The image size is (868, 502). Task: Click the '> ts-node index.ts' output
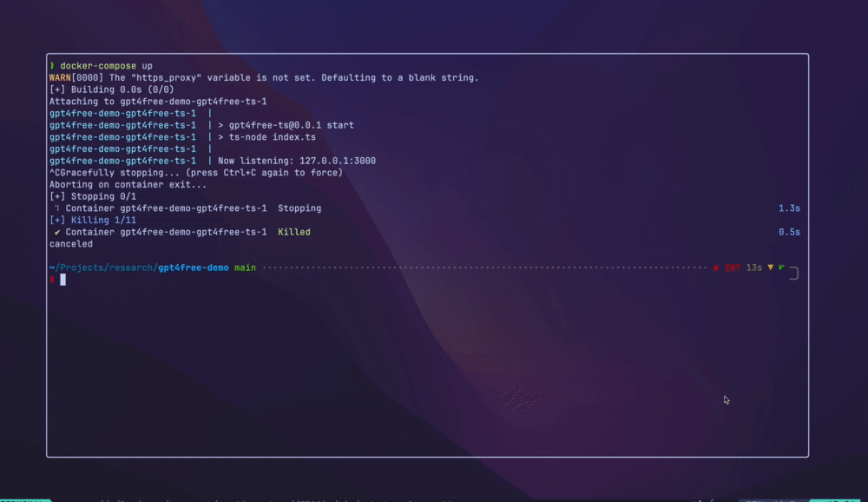266,137
